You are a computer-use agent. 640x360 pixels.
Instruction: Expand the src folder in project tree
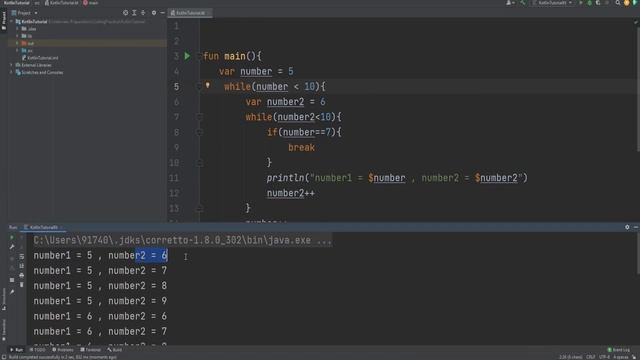[x=18, y=50]
